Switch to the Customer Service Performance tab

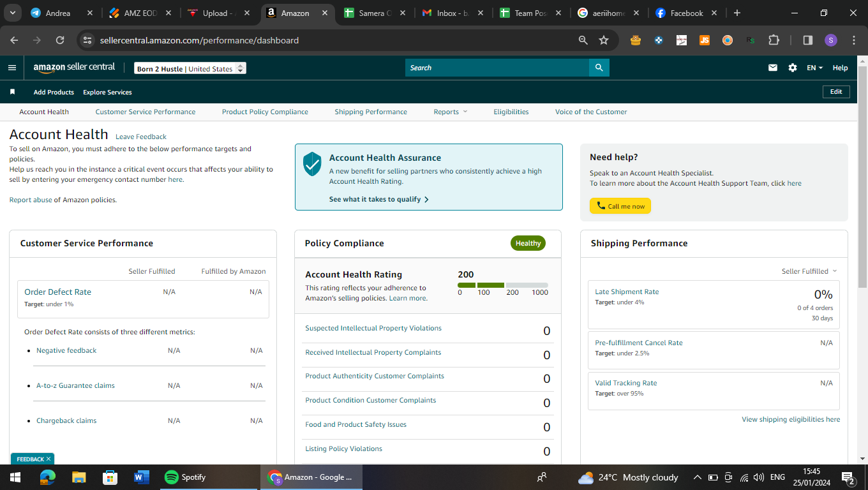coord(146,112)
